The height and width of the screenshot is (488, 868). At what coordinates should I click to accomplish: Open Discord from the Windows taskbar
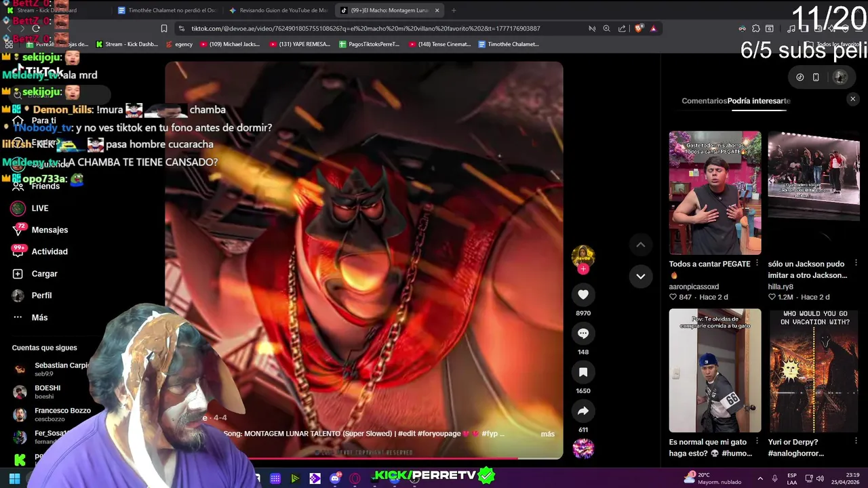[335, 479]
